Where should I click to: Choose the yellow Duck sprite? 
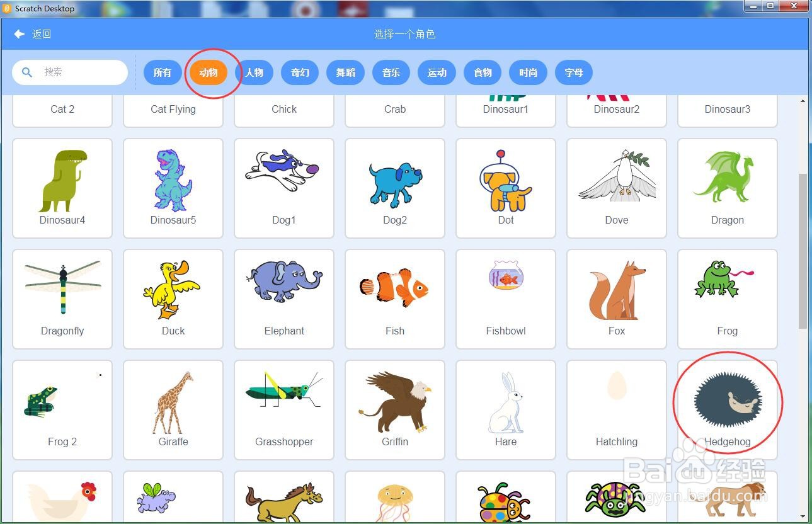[173, 299]
